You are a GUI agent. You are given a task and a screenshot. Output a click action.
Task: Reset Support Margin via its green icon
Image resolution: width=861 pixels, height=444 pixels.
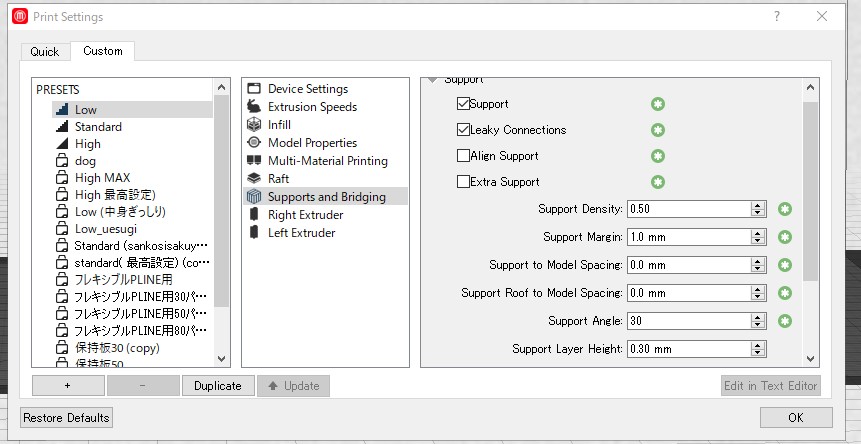pos(785,237)
